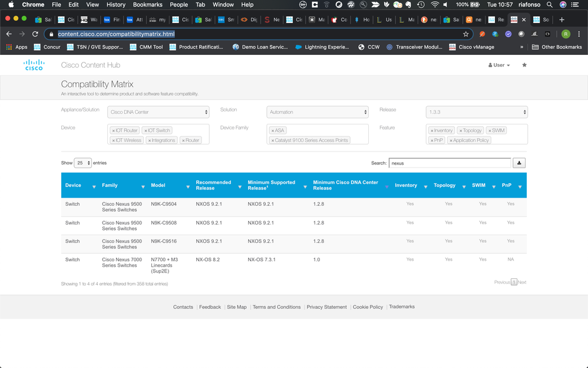The image size is (588, 368).
Task: Click the Feedback footer link
Action: click(x=210, y=307)
